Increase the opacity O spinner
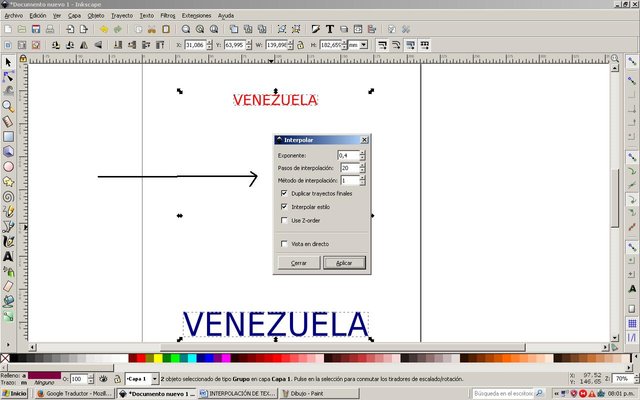This screenshot has height=400, width=640. pos(91,376)
